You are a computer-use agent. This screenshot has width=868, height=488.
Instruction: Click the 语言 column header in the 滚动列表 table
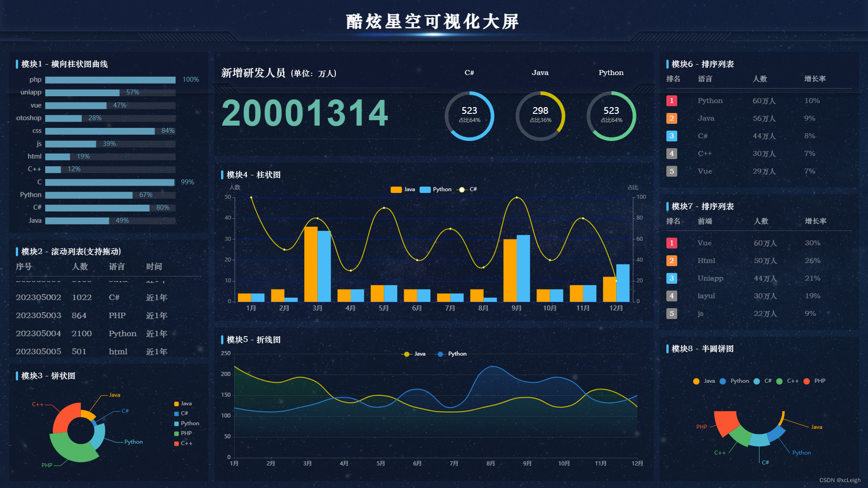coord(117,267)
